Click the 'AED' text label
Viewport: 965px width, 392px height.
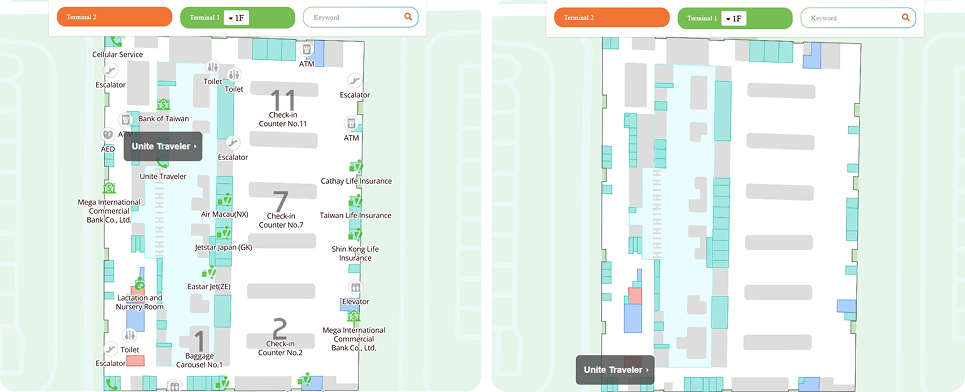(108, 149)
